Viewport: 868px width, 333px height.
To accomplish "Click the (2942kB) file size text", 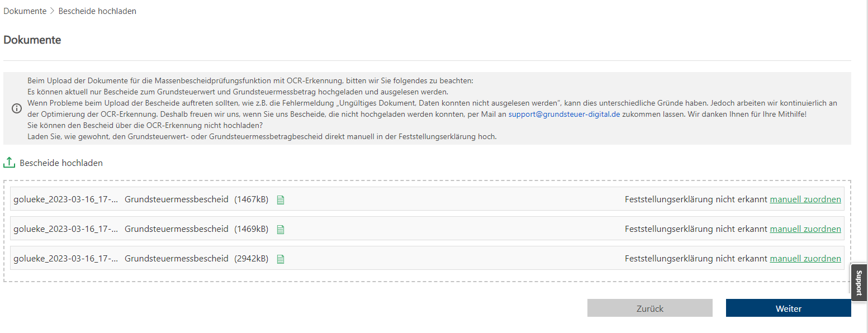I will click(252, 259).
